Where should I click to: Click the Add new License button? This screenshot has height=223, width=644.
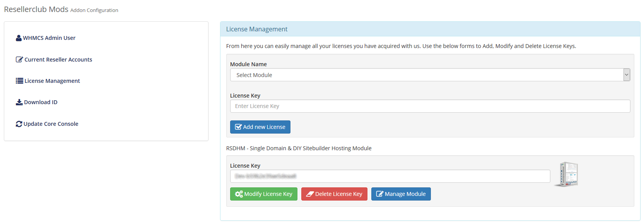pyautogui.click(x=260, y=127)
